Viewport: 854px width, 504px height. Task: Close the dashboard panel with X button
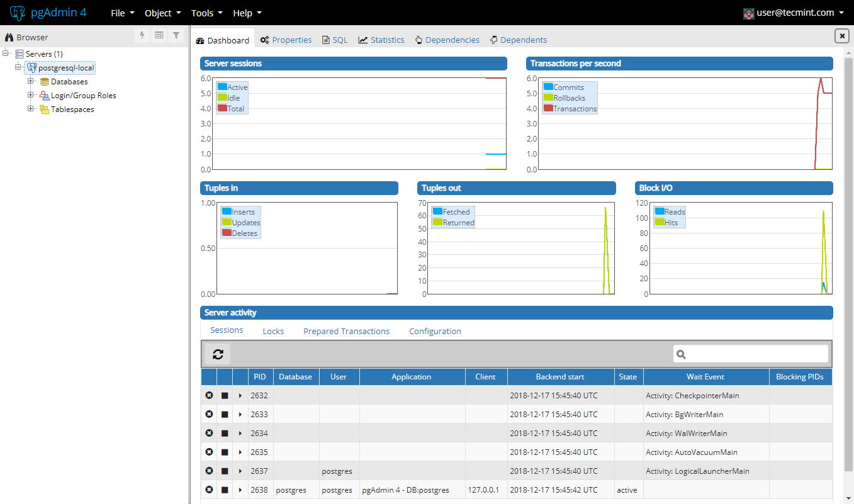coord(841,36)
